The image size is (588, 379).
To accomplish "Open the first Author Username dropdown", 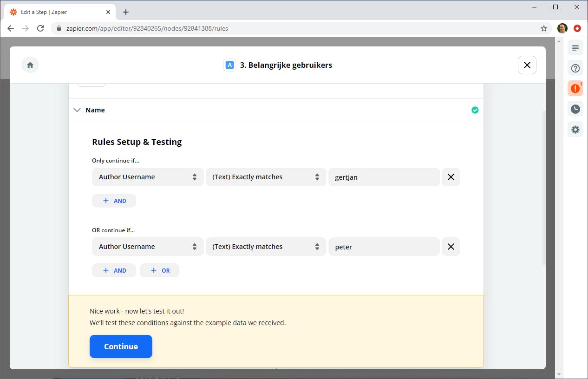I will (148, 177).
